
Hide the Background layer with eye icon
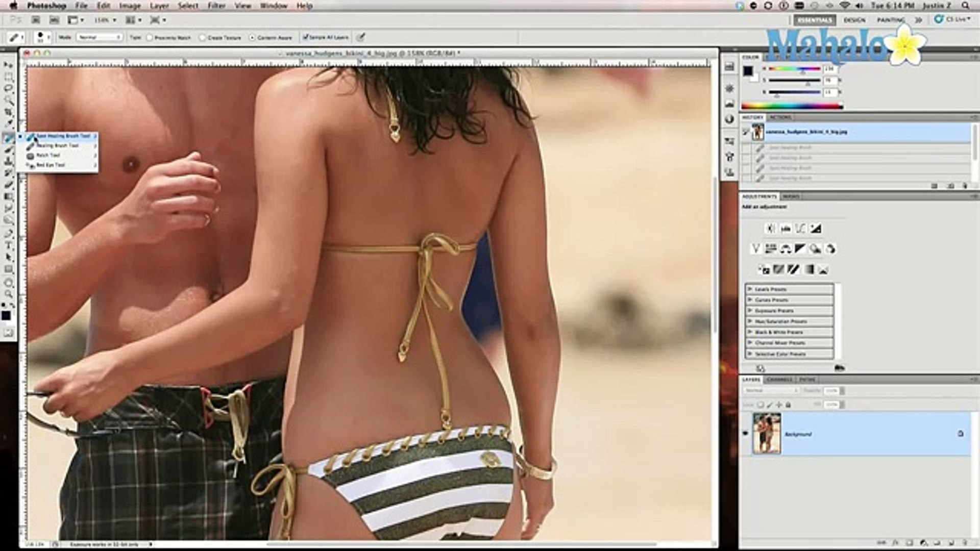click(745, 434)
